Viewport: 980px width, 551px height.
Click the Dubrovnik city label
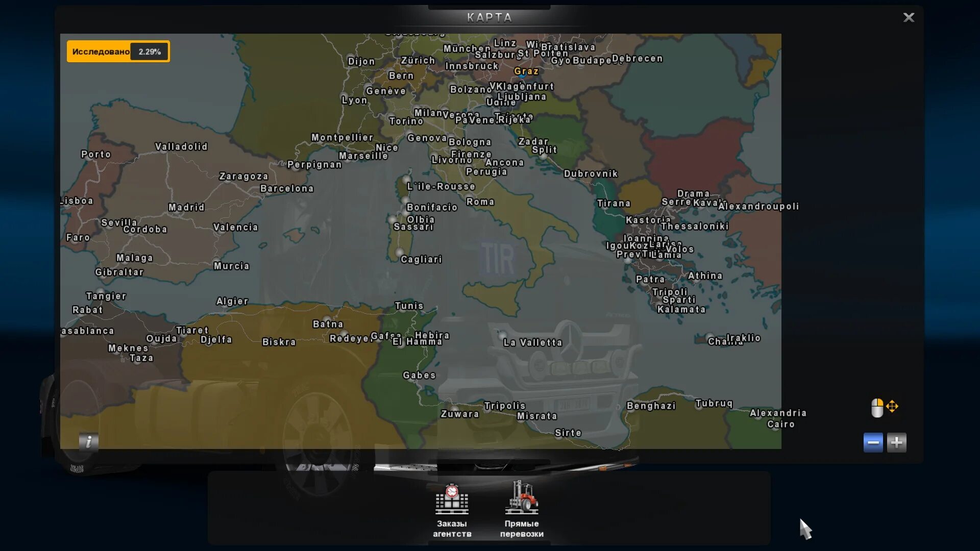point(591,174)
